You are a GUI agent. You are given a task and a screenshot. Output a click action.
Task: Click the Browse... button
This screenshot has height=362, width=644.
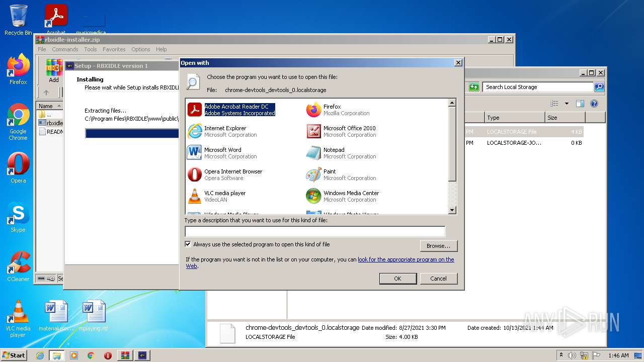438,246
